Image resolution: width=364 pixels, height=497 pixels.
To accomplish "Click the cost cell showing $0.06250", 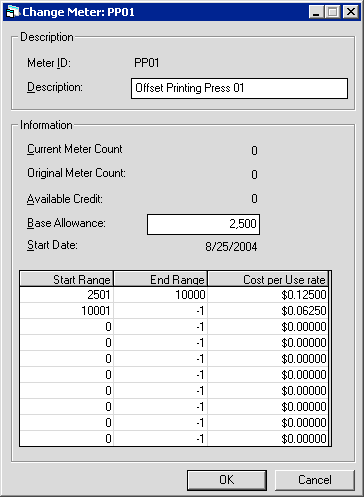I will (268, 311).
